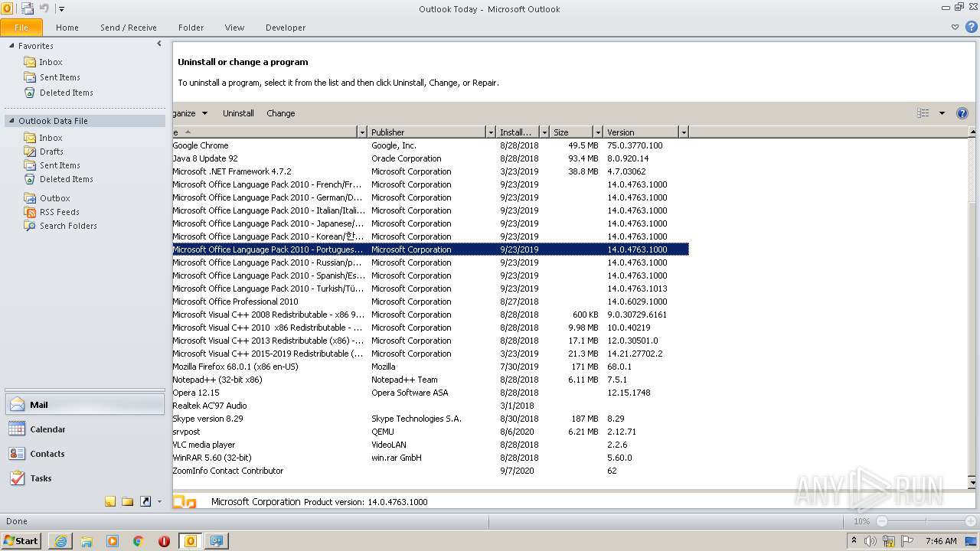Open the Outbox folder
Image resolution: width=980 pixels, height=551 pixels.
click(54, 198)
